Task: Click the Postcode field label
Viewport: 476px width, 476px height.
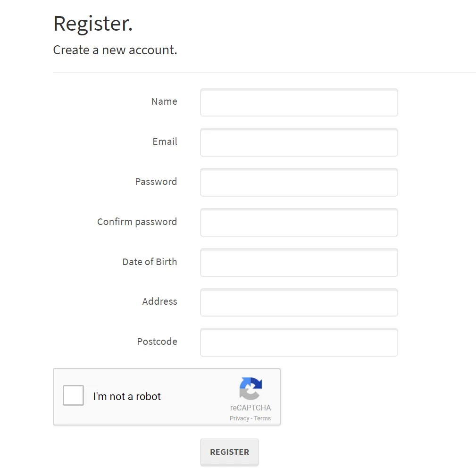Action: (x=157, y=342)
